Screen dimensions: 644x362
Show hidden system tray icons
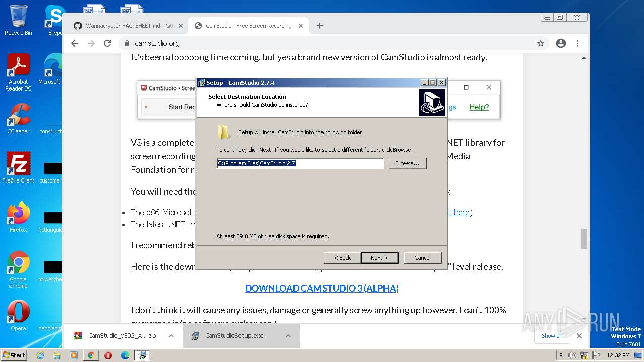click(x=561, y=355)
